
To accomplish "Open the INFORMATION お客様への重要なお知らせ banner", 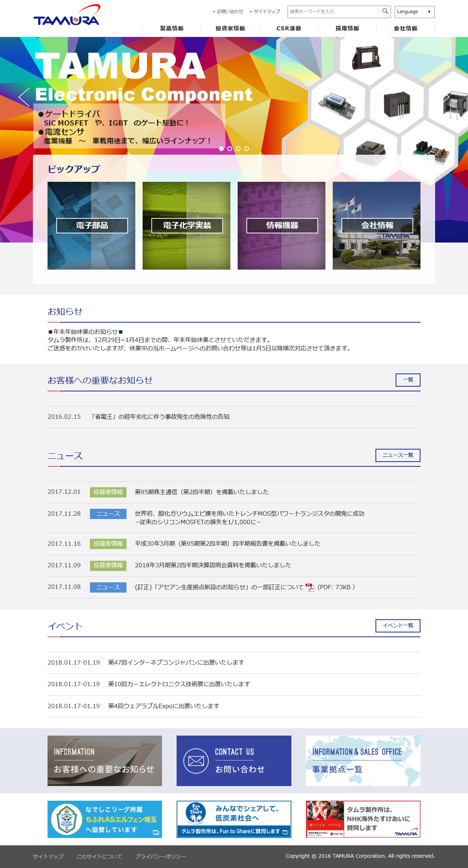I will pyautogui.click(x=105, y=761).
